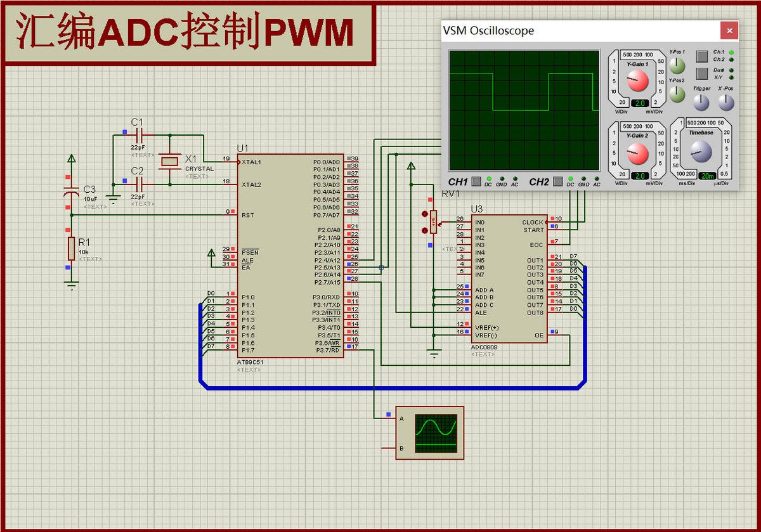Select the U3 ADC0808 converter body
The height and width of the screenshot is (532, 761).
[x=509, y=278]
